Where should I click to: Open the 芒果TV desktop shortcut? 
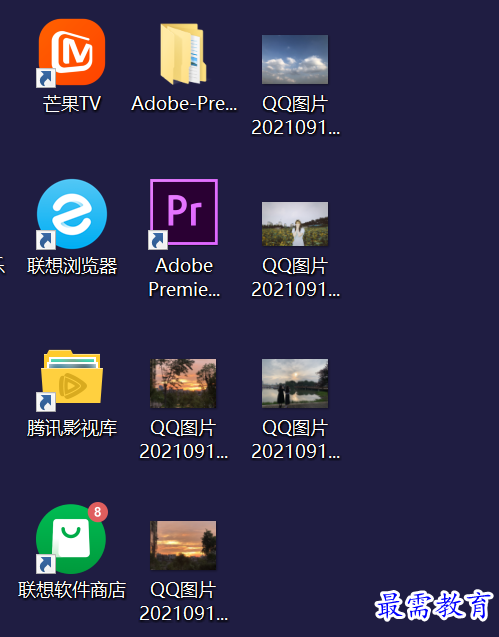coord(72,52)
